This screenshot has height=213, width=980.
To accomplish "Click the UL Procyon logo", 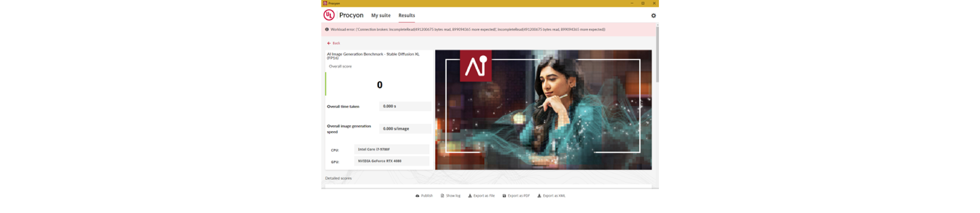I will (329, 15).
